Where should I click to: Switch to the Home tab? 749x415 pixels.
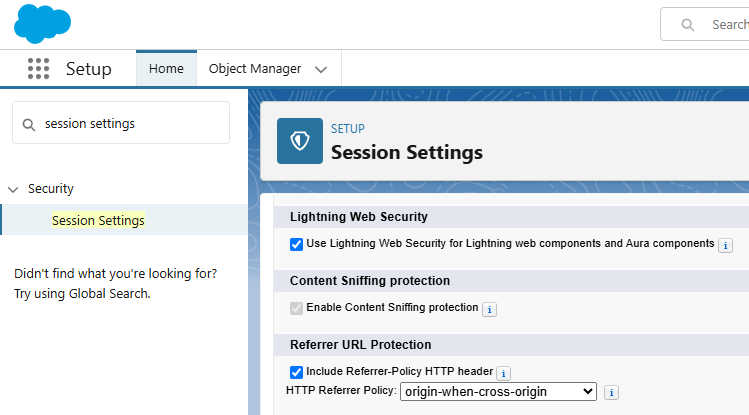pyautogui.click(x=166, y=68)
